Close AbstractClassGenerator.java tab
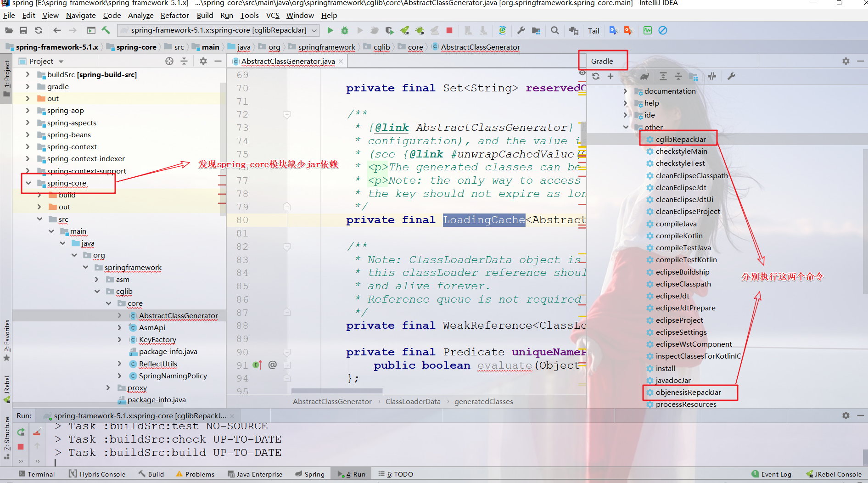The width and height of the screenshot is (868, 483). 341,61
